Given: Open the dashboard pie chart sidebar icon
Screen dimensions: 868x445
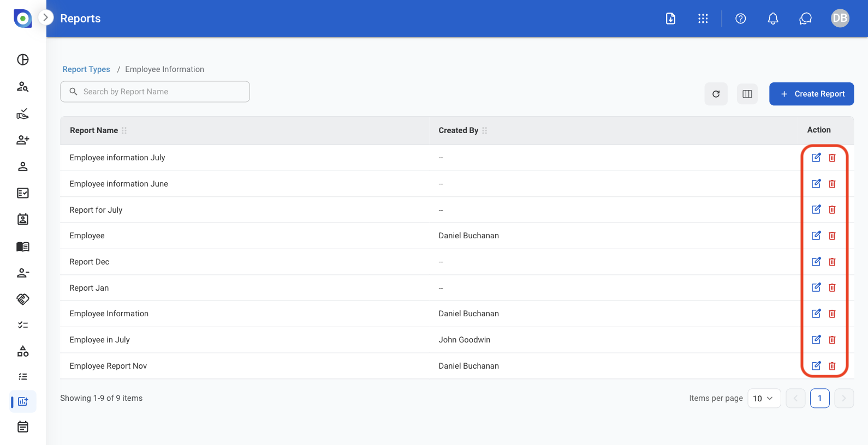Looking at the screenshot, I should click(x=23, y=59).
